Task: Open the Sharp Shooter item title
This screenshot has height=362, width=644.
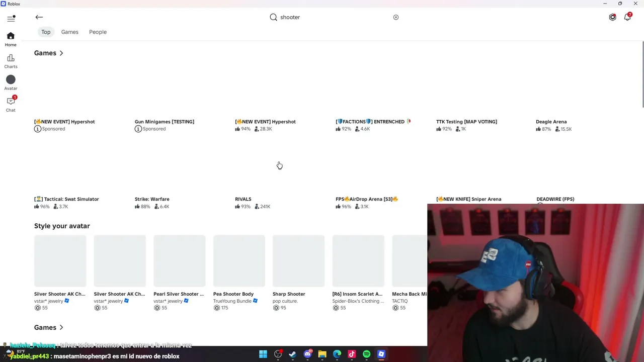Action: click(x=289, y=294)
